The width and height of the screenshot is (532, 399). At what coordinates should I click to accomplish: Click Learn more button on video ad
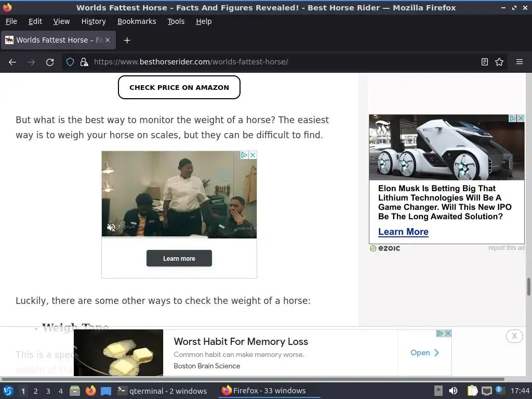179,259
